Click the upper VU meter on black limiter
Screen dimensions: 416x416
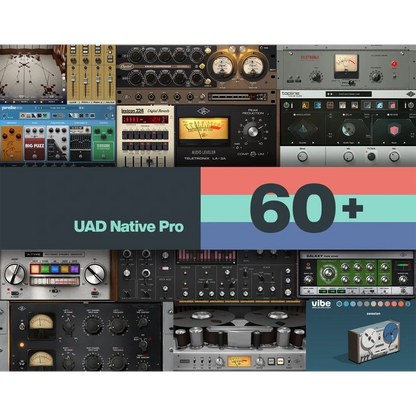pyautogui.click(x=41, y=323)
